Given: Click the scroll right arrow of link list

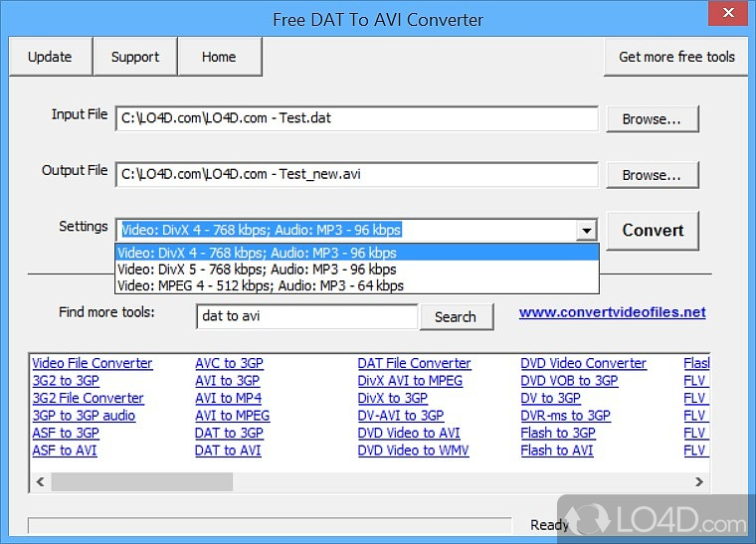Looking at the screenshot, I should [x=698, y=482].
